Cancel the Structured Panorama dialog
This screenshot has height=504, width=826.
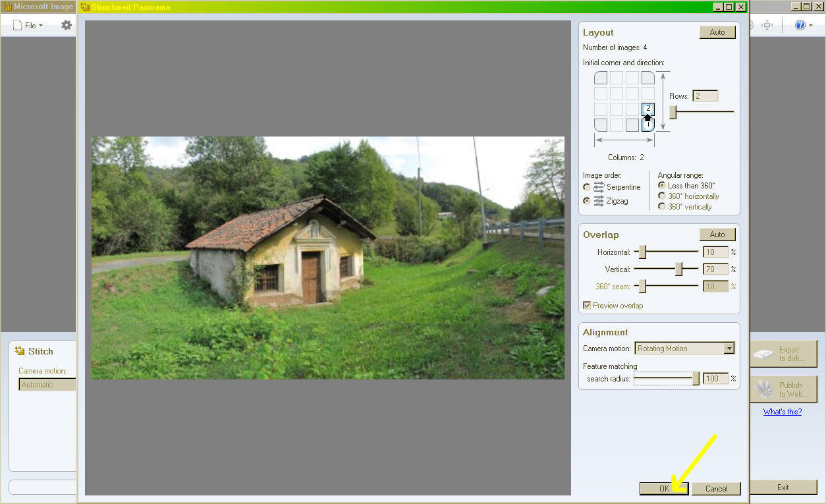coord(716,489)
